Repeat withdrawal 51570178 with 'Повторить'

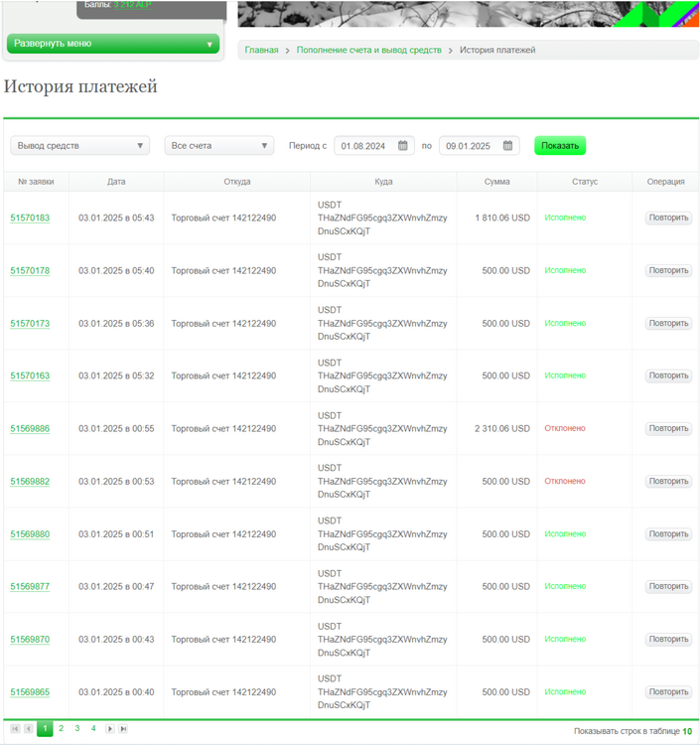[x=668, y=270]
